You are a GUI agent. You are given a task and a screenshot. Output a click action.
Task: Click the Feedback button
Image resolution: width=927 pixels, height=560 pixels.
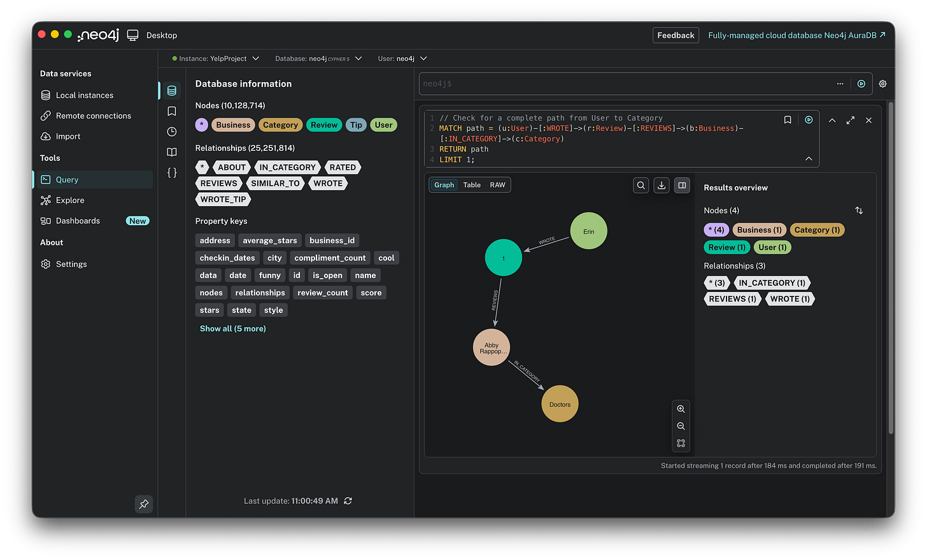[x=676, y=35]
